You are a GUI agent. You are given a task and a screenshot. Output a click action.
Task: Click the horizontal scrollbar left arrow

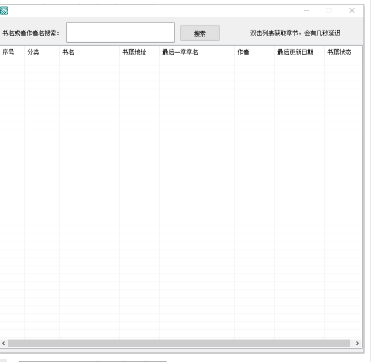[4, 343]
